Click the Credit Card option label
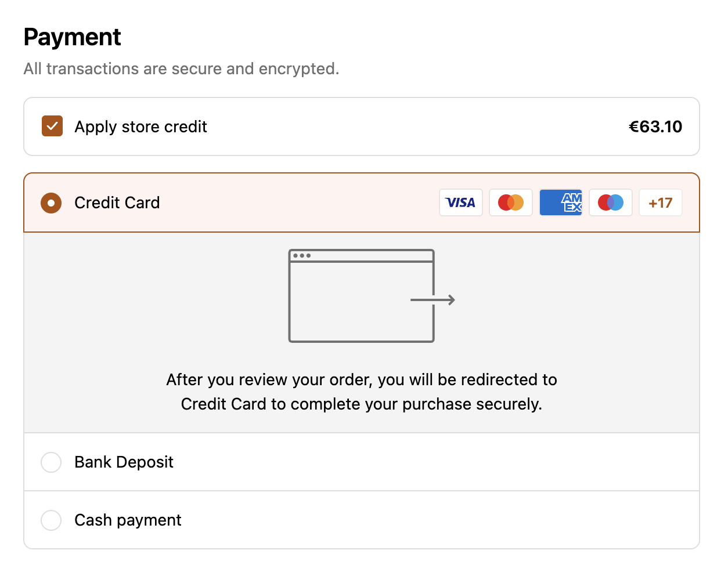The image size is (728, 572). pos(117,202)
